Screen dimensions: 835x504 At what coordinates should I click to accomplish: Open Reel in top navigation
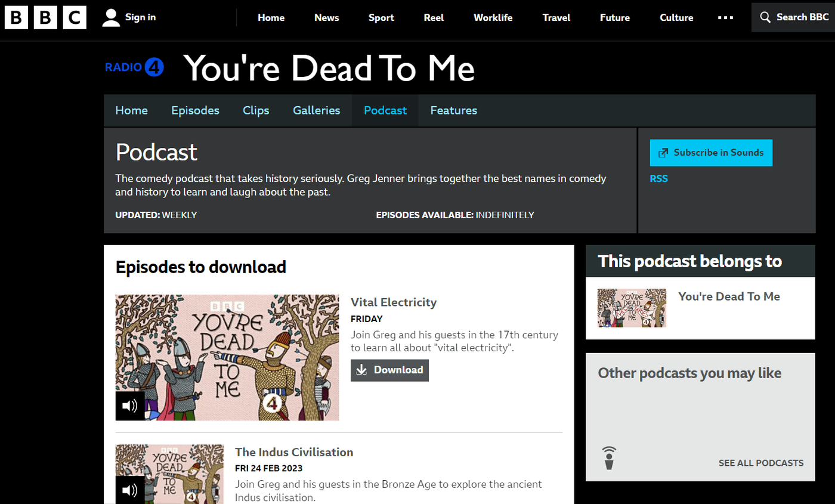[434, 17]
